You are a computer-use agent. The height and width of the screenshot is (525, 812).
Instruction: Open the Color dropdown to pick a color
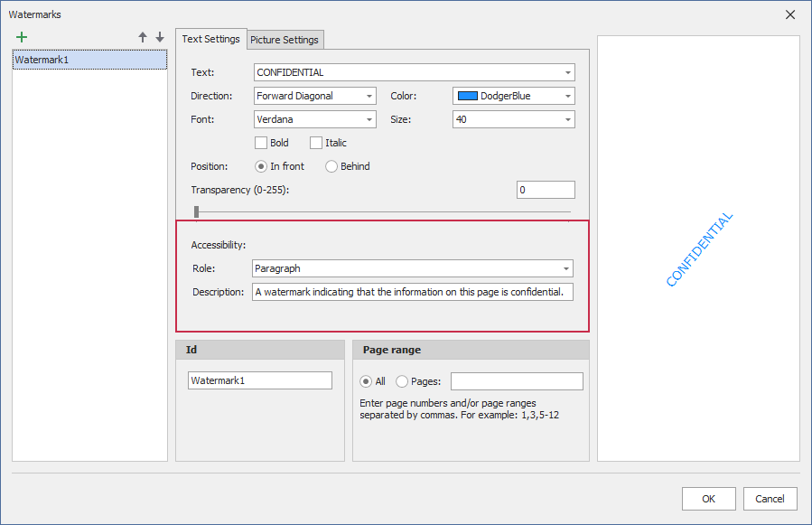567,96
